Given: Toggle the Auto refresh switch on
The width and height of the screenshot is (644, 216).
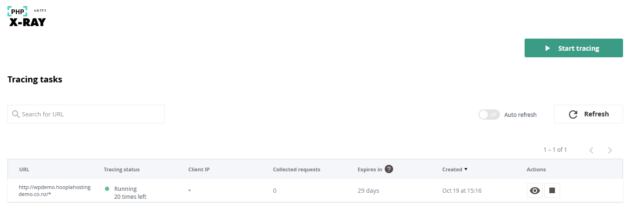Looking at the screenshot, I should tap(489, 115).
